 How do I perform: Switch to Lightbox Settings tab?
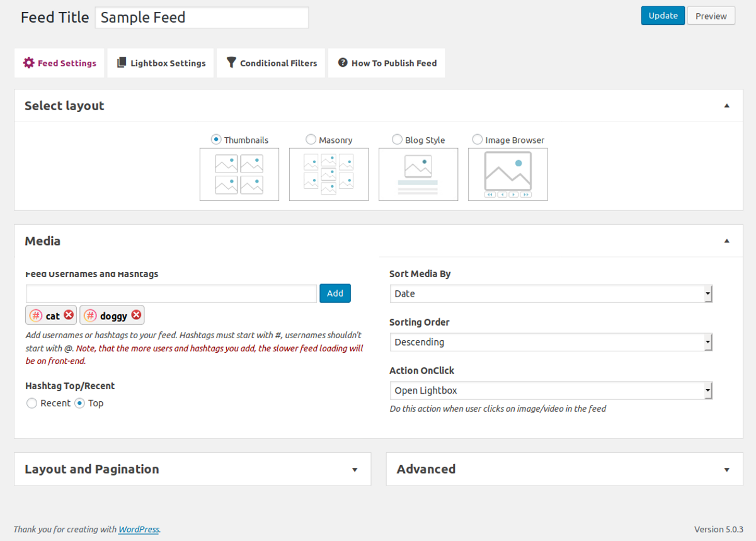coord(161,63)
